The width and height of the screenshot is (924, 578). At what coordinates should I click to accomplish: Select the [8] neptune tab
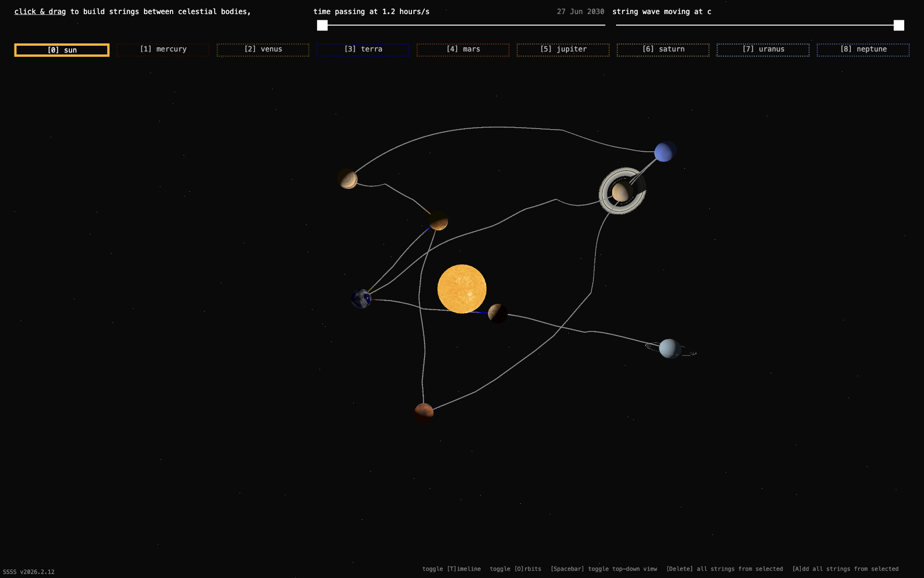863,50
